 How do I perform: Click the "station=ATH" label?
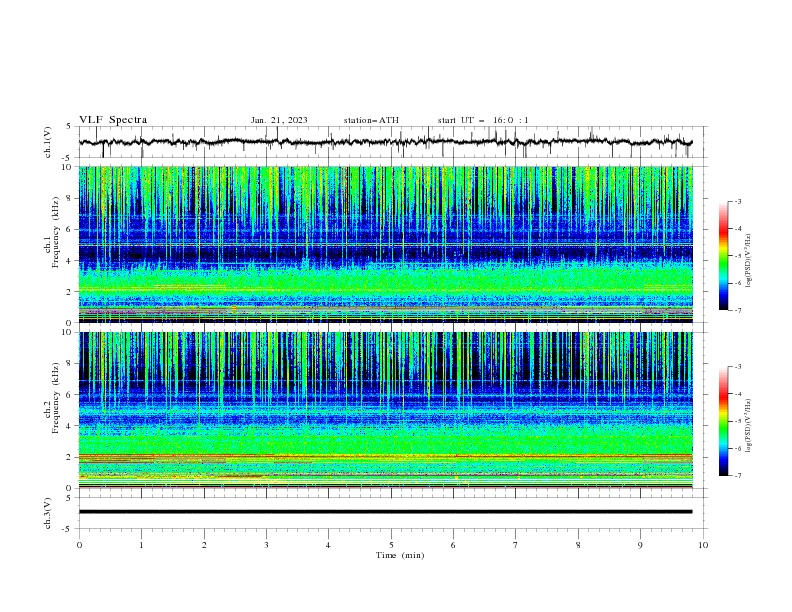371,120
